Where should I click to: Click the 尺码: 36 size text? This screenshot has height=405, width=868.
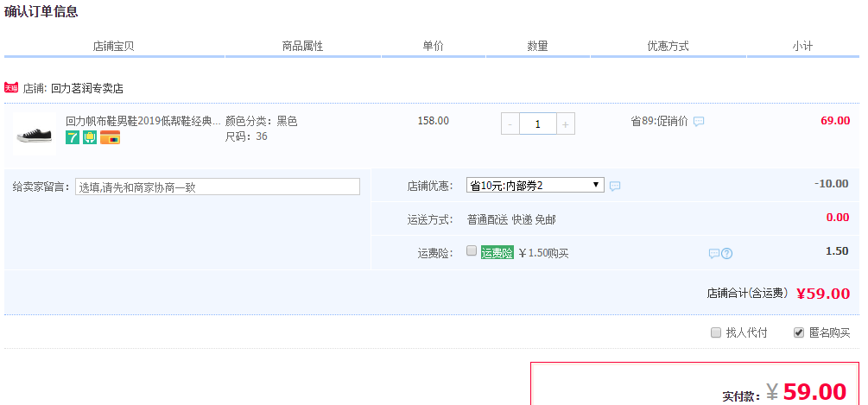[x=246, y=136]
